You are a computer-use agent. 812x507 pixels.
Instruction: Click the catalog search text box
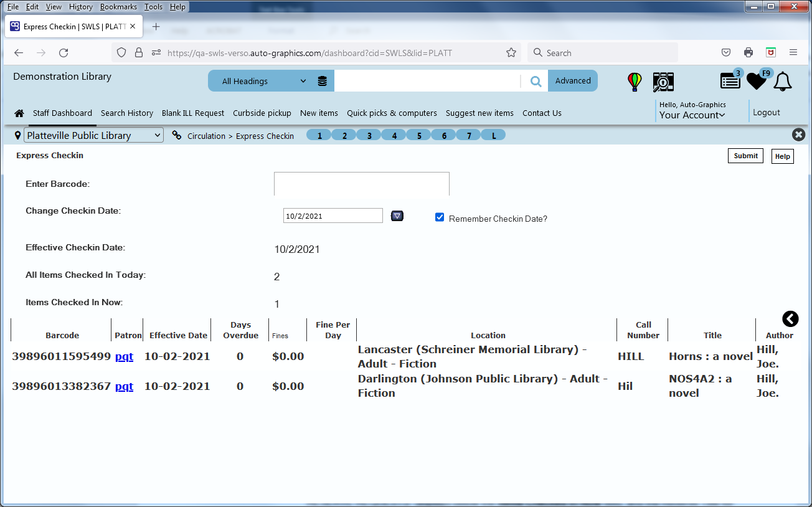[427, 81]
